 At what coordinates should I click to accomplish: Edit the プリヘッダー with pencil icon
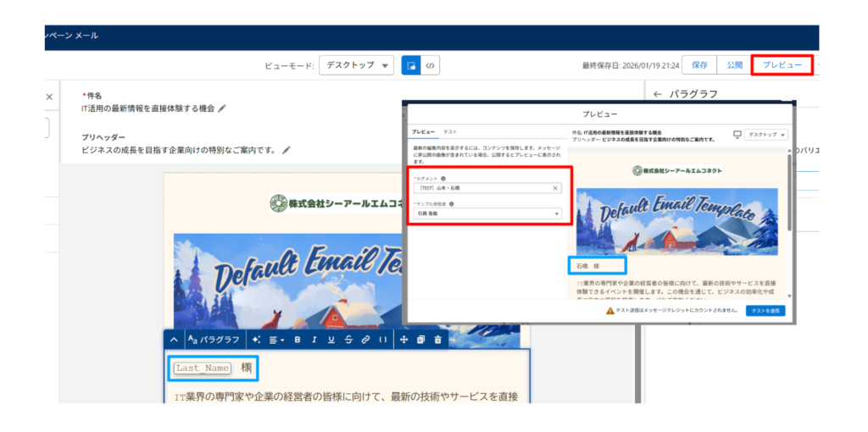point(287,150)
